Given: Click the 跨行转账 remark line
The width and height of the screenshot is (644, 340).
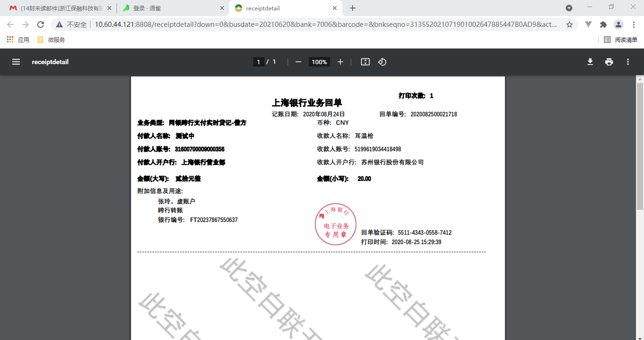Looking at the screenshot, I should coord(170,210).
